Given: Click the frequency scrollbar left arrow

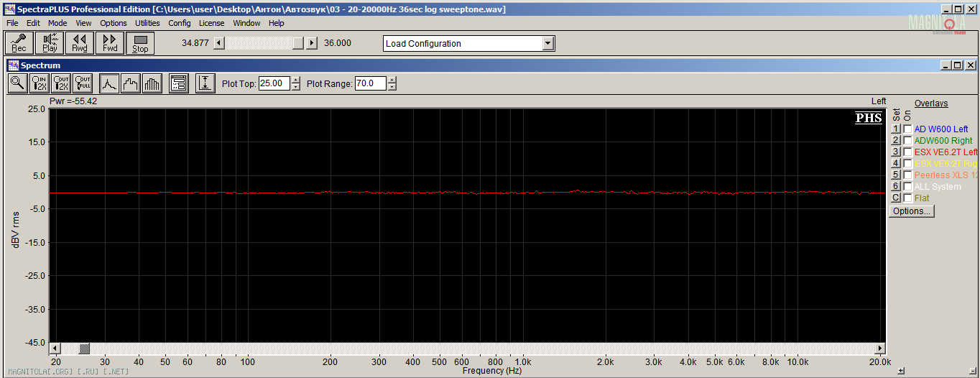Looking at the screenshot, I should [55, 349].
